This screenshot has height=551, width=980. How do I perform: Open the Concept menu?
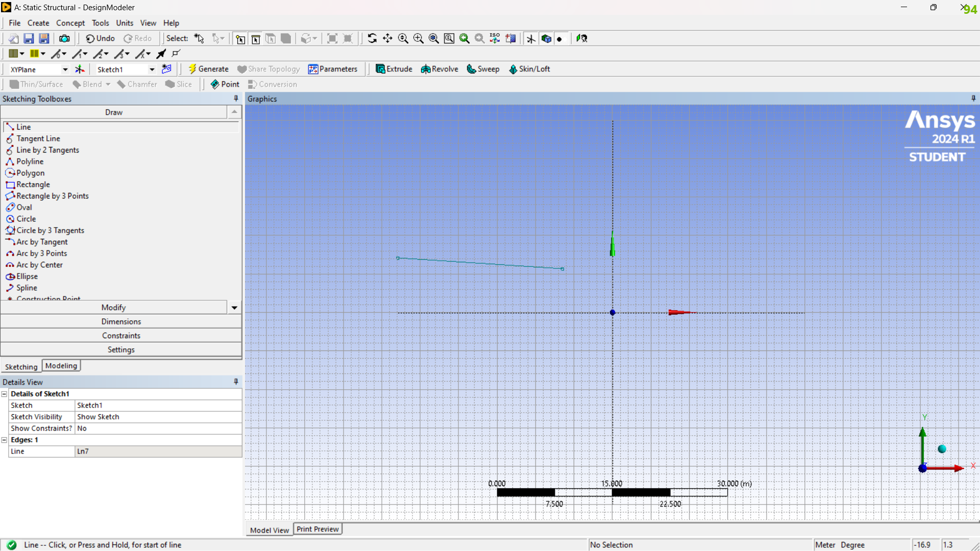(70, 23)
